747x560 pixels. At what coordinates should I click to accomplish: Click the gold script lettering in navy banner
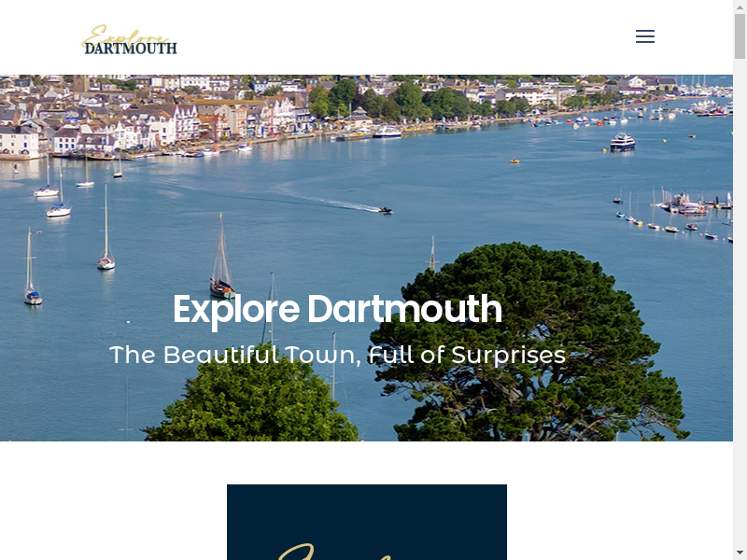[333, 552]
